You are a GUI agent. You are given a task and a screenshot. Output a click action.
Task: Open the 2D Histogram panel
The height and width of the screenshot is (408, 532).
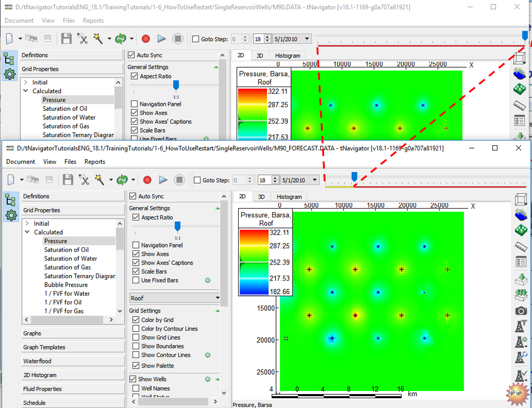point(73,375)
